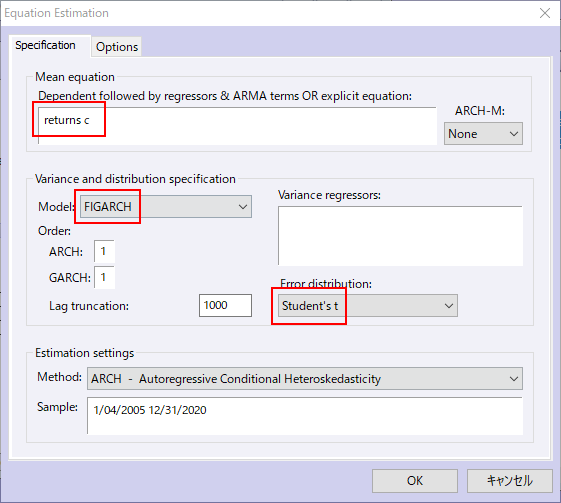The width and height of the screenshot is (561, 503).
Task: Close the Equation Estimation dialog
Action: click(545, 13)
